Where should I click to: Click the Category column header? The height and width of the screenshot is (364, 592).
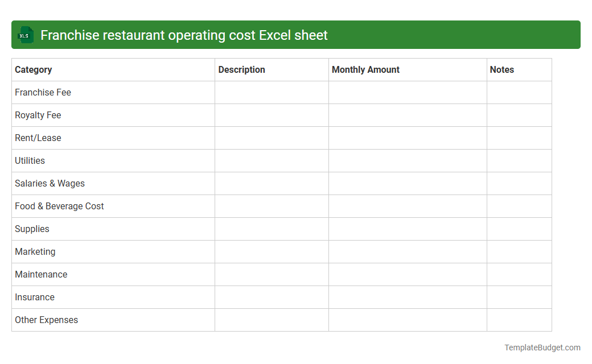click(x=34, y=69)
